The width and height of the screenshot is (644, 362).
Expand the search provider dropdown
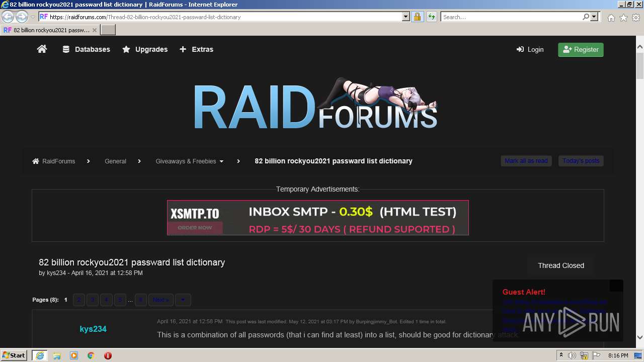[x=594, y=17]
